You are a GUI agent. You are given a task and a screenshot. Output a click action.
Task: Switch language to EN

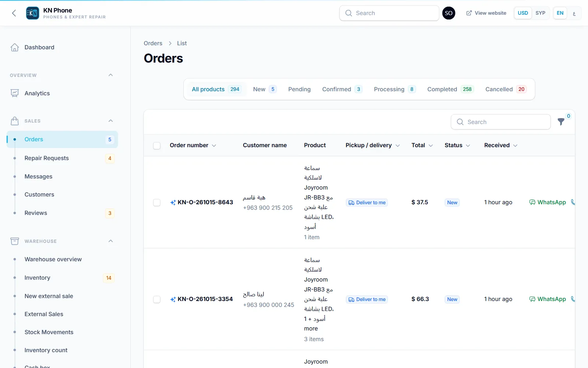(x=560, y=13)
